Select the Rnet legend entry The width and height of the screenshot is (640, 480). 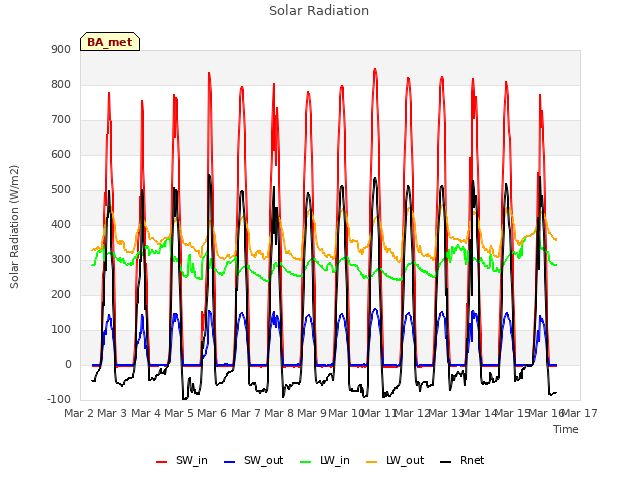pyautogui.click(x=462, y=460)
